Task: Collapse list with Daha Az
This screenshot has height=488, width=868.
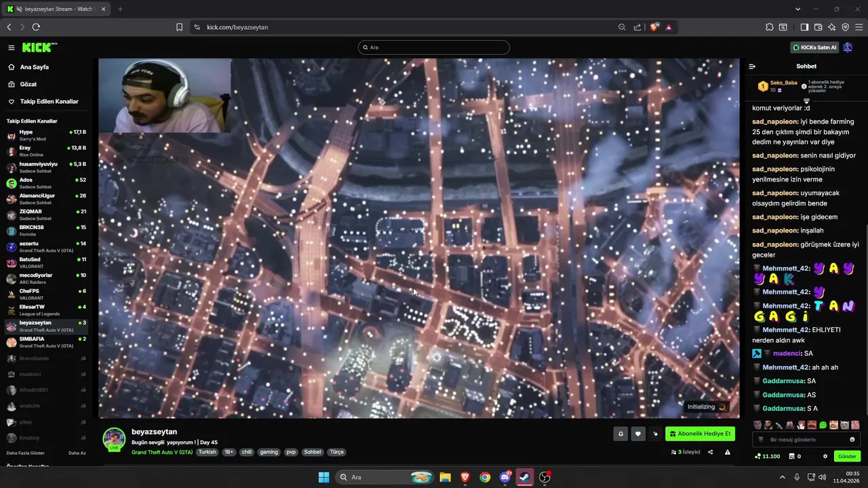Action: [x=77, y=453]
